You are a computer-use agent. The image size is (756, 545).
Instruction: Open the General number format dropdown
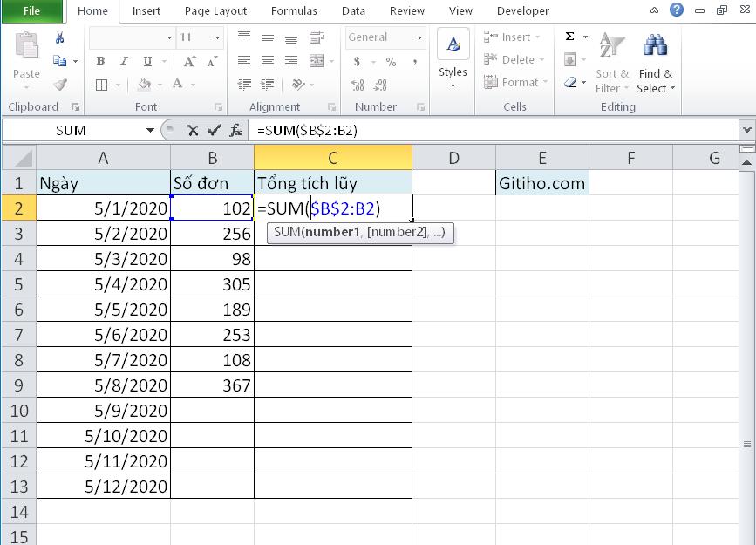(x=419, y=37)
